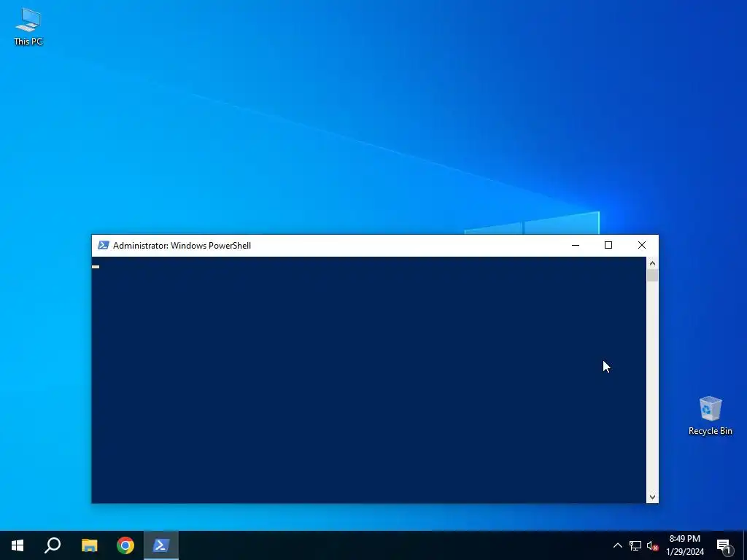The height and width of the screenshot is (560, 747).
Task: Open the This PC desktop icon
Action: pos(28,27)
